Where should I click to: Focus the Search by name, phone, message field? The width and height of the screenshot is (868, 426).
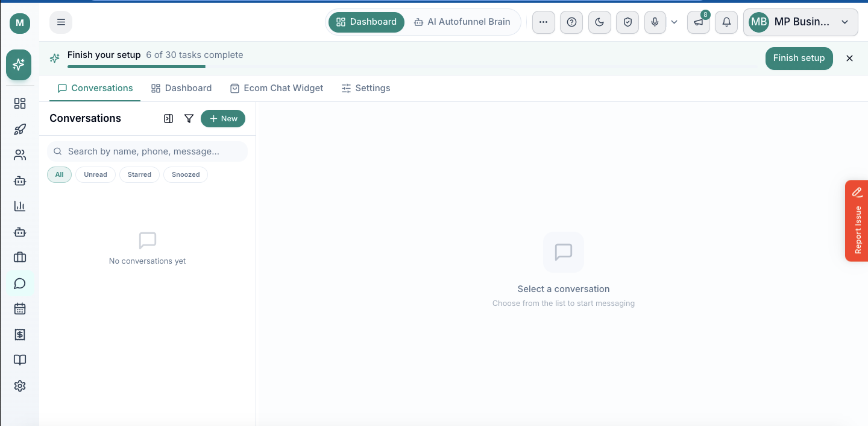click(x=147, y=151)
